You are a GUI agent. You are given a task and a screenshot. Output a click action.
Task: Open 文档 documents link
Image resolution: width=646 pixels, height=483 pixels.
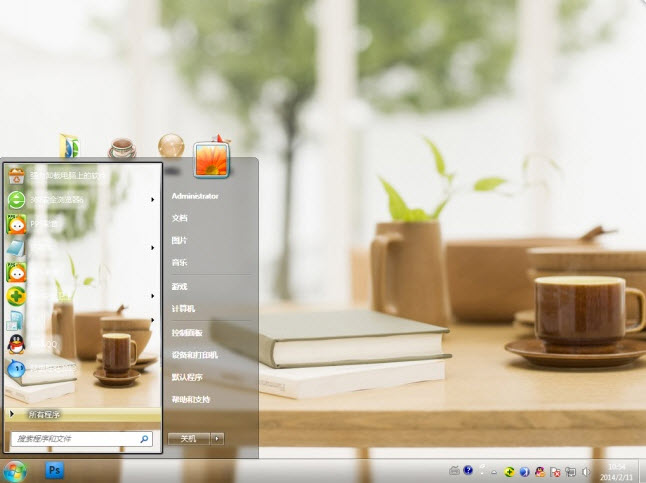pyautogui.click(x=179, y=218)
